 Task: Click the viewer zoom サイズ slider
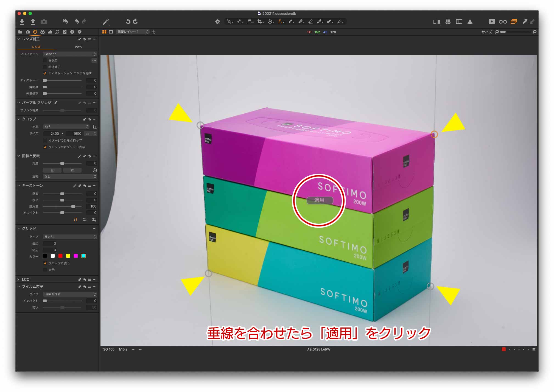516,32
